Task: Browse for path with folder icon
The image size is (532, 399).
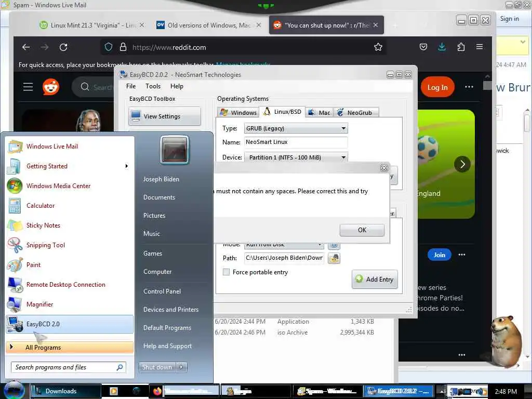Action: coord(334,258)
